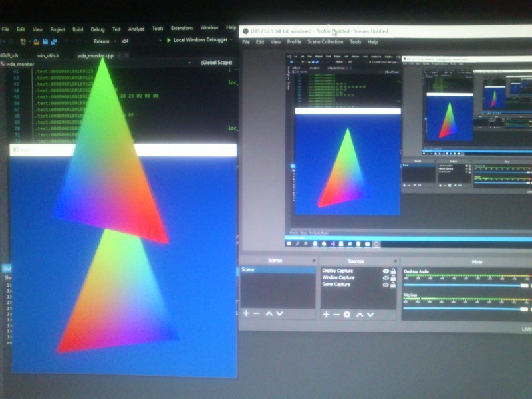Image resolution: width=532 pixels, height=399 pixels.
Task: Show the Game Capture source via eye icon
Action: click(x=386, y=285)
